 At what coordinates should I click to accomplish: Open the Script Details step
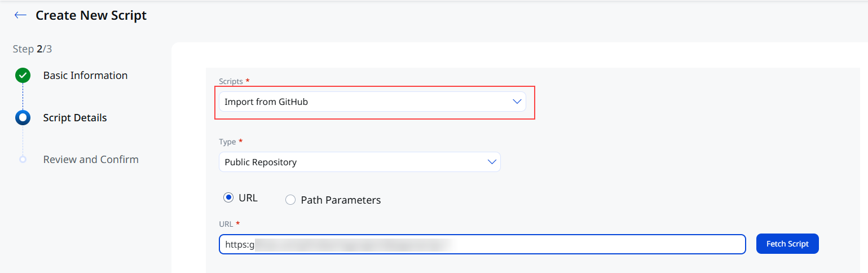pos(75,118)
